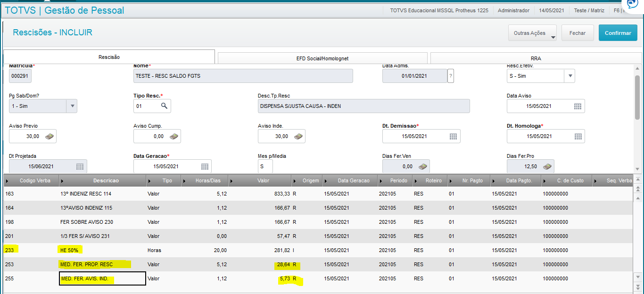Image resolution: width=644 pixels, height=294 pixels.
Task: Click grid scroll-down arrow at bottom
Action: pos(637,278)
